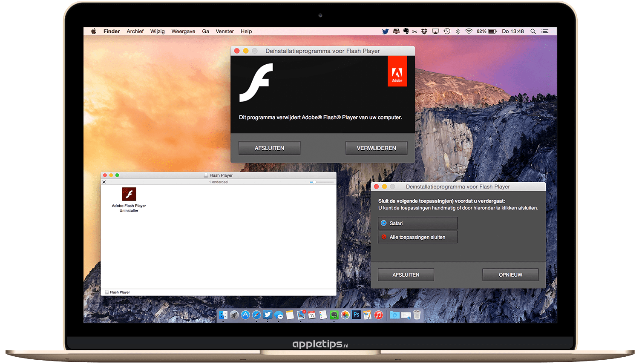Image resolution: width=639 pixels, height=364 pixels.
Task: Click OPNIEUW in the lower uninstaller dialog
Action: click(x=510, y=275)
